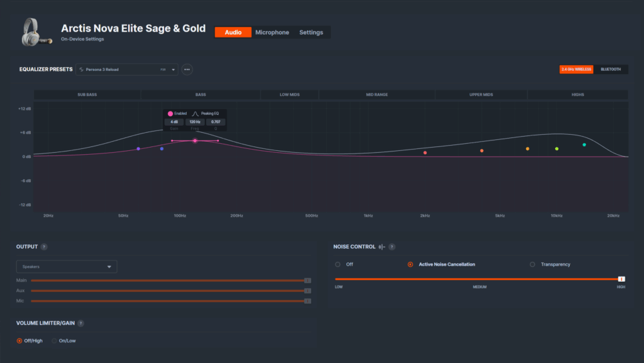The image size is (644, 363).
Task: Select the On/Low volume limiter option
Action: (x=54, y=341)
